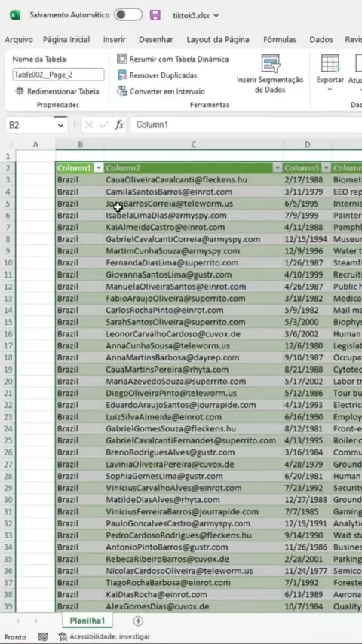This screenshot has height=644, width=362.
Task: Expand the Name Box dropdown arrow
Action: [61, 125]
